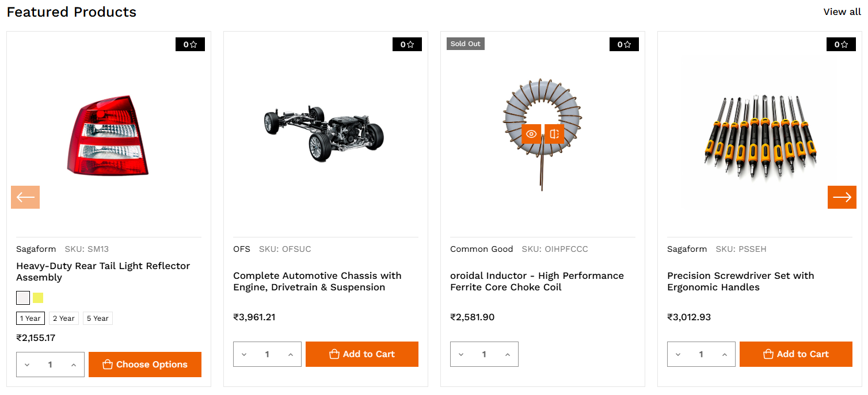This screenshot has width=868, height=395.
Task: Decrease quantity for the tail light product
Action: coord(27,365)
